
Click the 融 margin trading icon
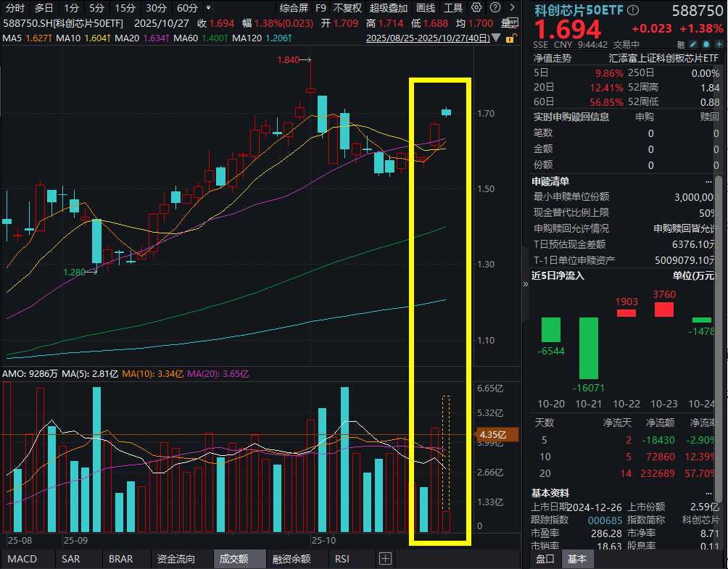click(x=682, y=44)
